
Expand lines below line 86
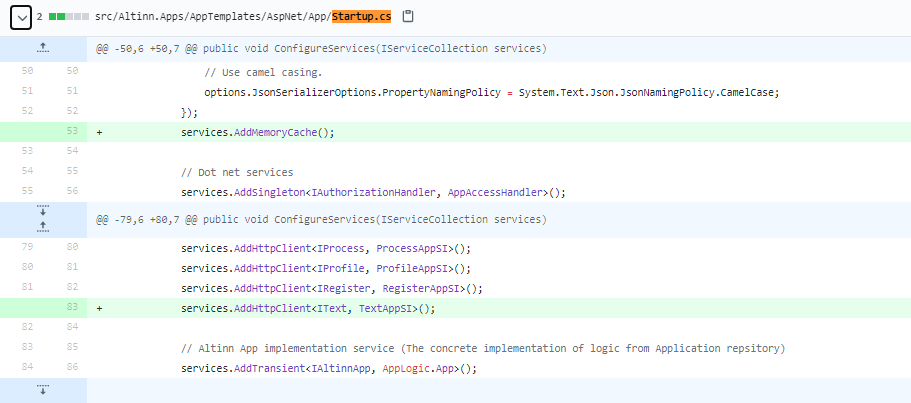click(x=43, y=389)
